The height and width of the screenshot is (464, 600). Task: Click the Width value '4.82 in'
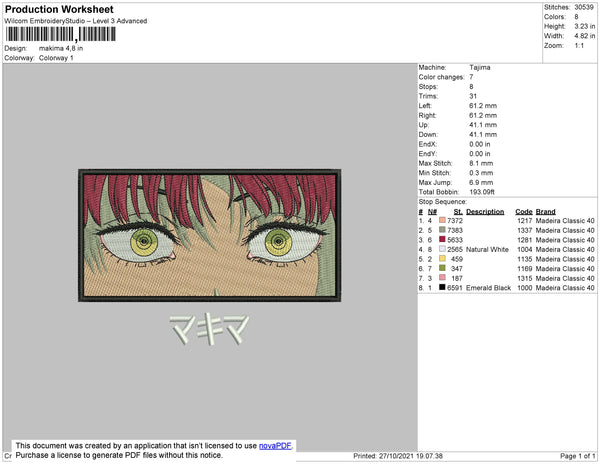click(x=585, y=36)
